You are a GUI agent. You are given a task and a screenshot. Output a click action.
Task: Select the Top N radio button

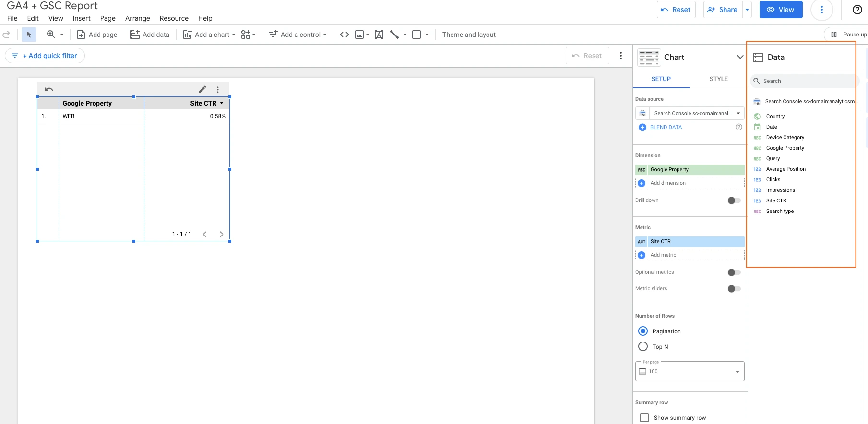(x=643, y=346)
